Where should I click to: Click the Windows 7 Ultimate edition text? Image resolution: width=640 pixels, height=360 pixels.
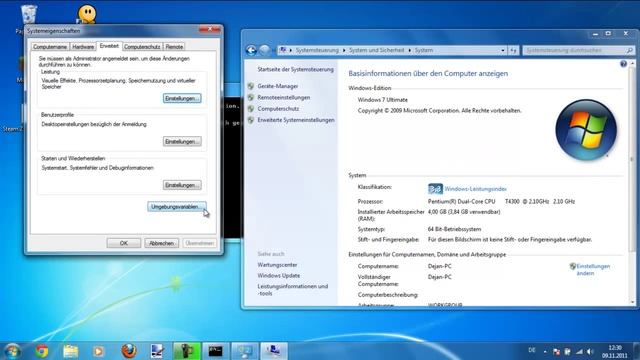point(382,100)
